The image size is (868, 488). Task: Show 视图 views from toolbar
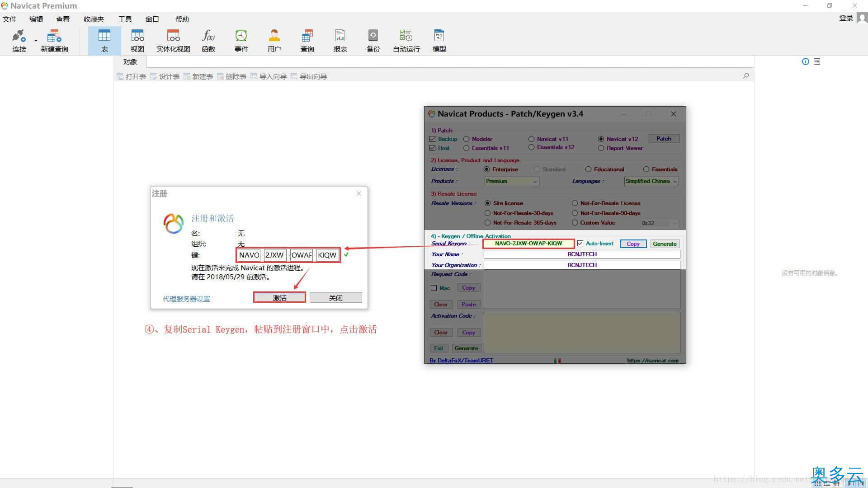[x=137, y=41]
